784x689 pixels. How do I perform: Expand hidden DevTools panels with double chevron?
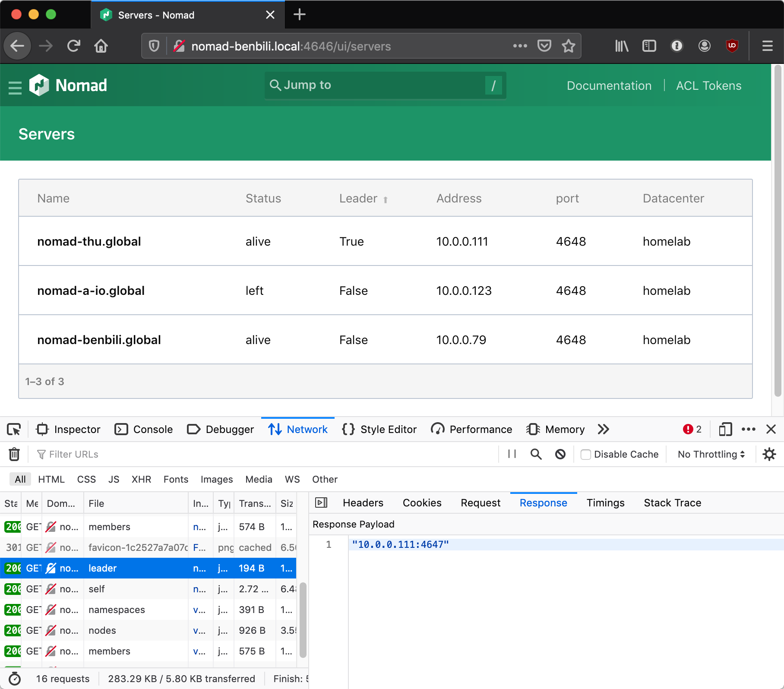pyautogui.click(x=603, y=429)
